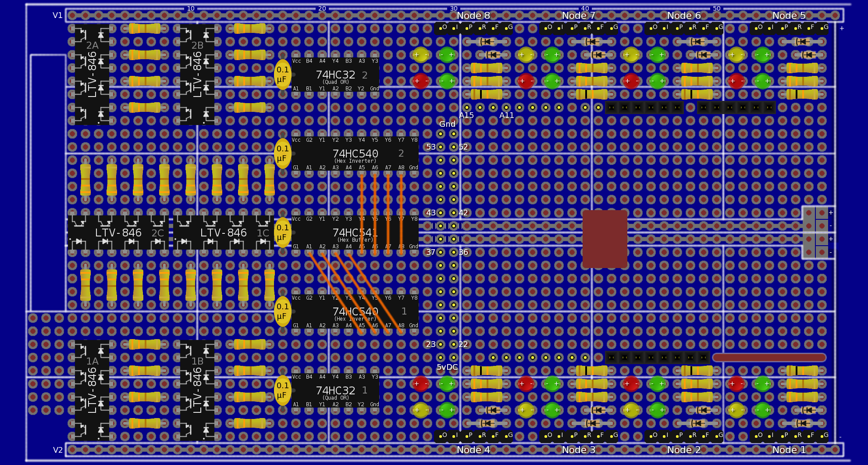
Task: Click column ruler mark 10
Action: coord(191,8)
